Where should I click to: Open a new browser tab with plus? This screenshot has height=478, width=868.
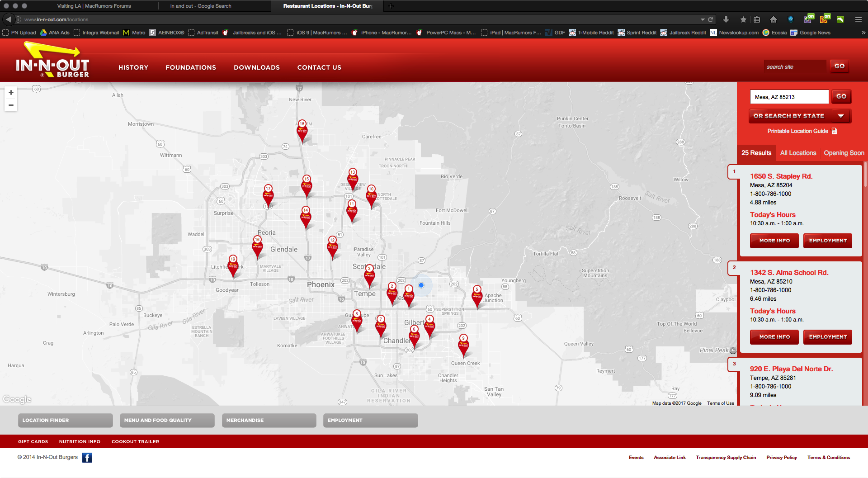click(391, 6)
